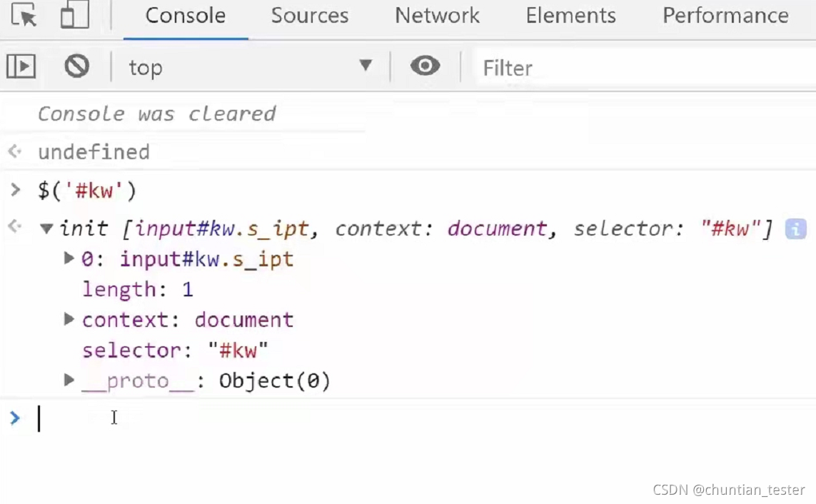This screenshot has width=816, height=504.
Task: Show the console sidebar icon
Action: [x=21, y=65]
